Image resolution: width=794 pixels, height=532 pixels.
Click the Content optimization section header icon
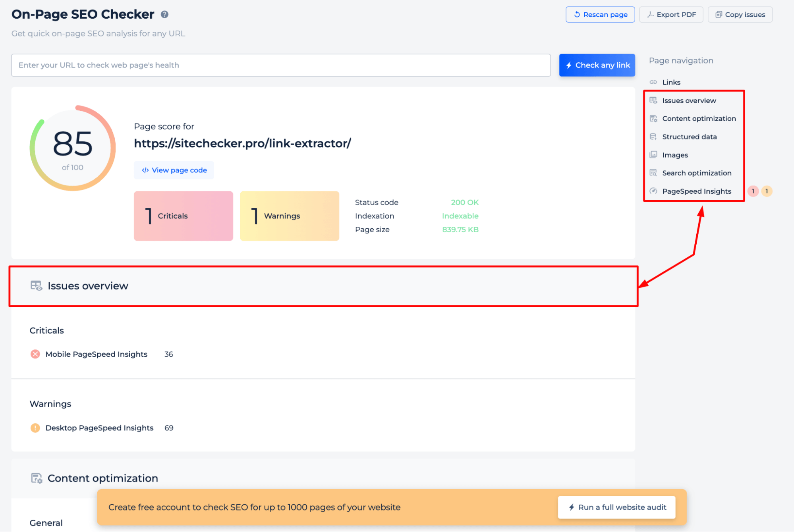tap(37, 478)
